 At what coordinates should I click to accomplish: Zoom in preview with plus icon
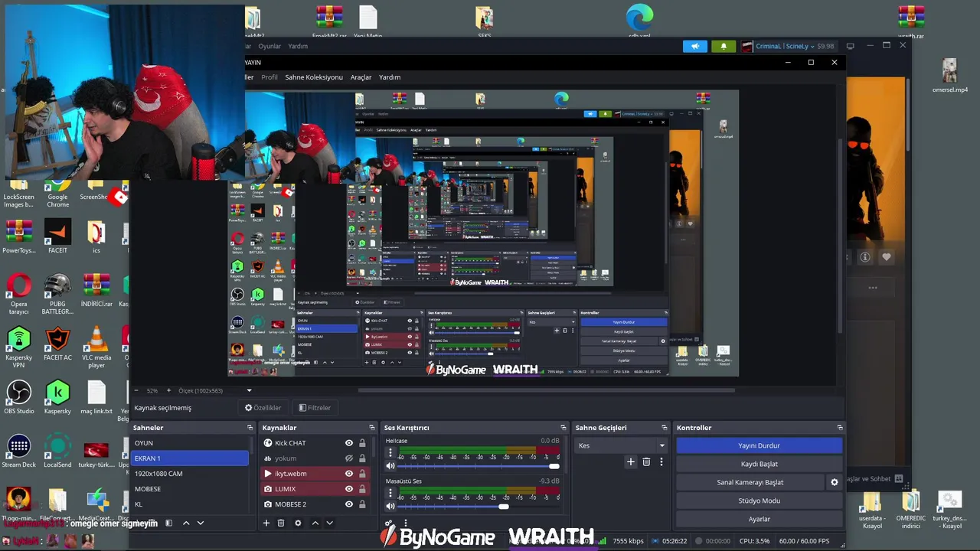click(168, 390)
